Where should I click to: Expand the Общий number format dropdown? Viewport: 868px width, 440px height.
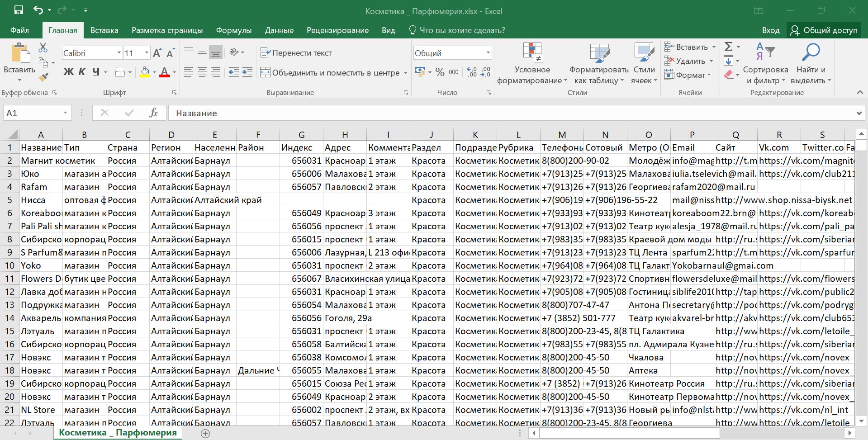coord(488,53)
